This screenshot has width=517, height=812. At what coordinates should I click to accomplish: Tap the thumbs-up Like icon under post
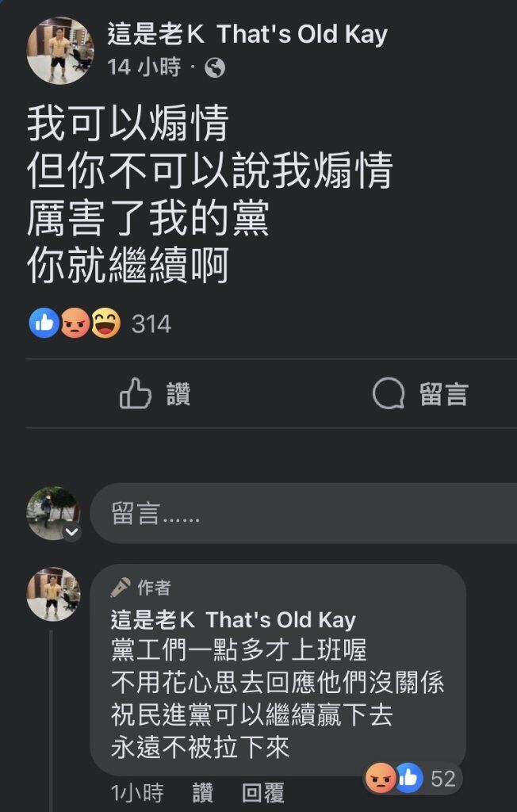click(136, 393)
